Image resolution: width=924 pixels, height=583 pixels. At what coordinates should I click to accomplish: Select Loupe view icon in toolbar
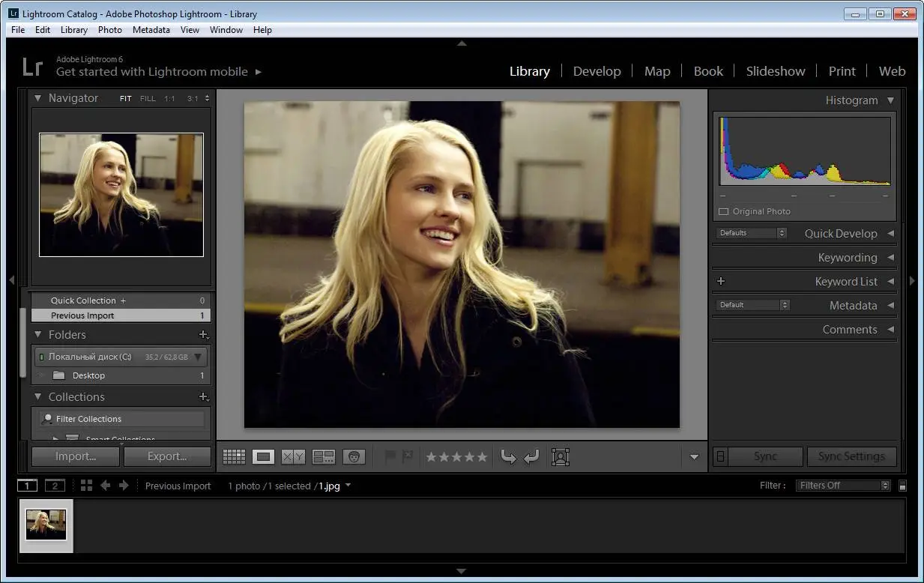tap(263, 456)
